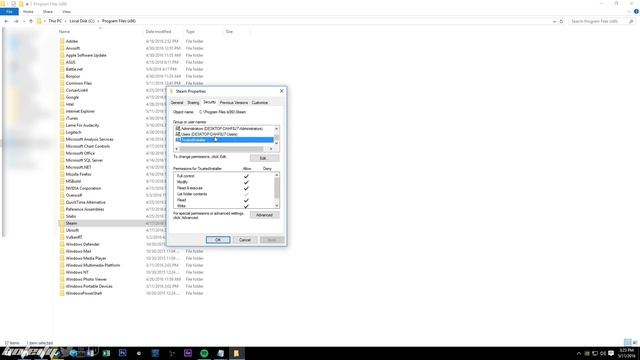Open the Action Center notification icon
The image size is (640, 360).
(x=611, y=353)
